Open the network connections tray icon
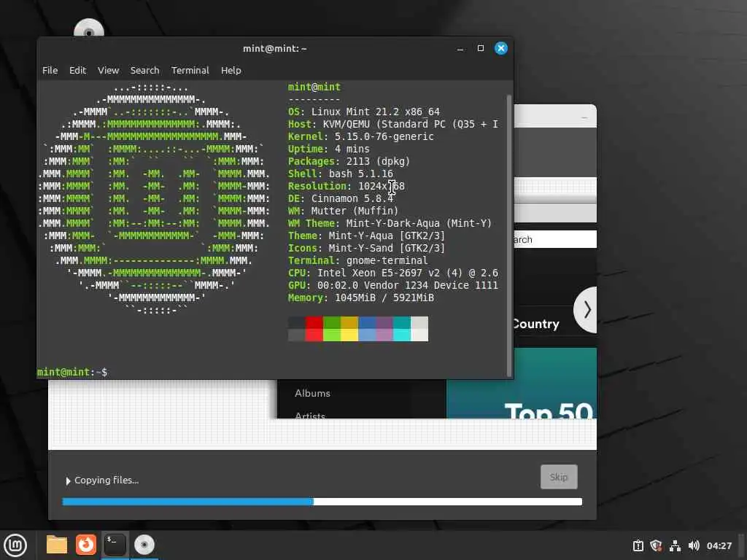 (x=675, y=545)
